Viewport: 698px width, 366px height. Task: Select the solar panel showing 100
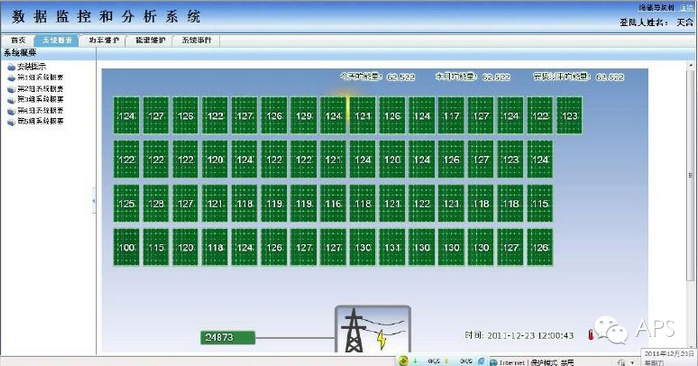click(126, 247)
